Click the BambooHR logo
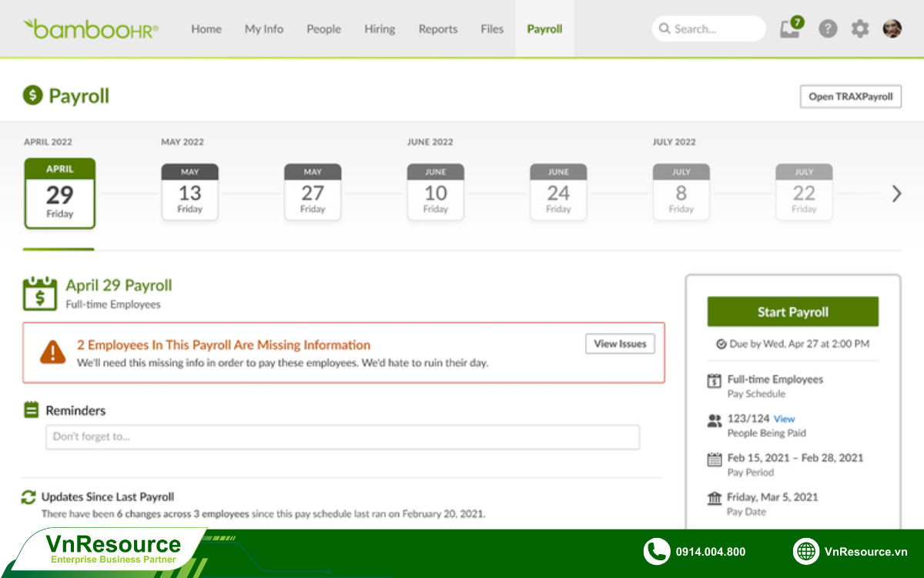This screenshot has width=924, height=578. click(91, 29)
